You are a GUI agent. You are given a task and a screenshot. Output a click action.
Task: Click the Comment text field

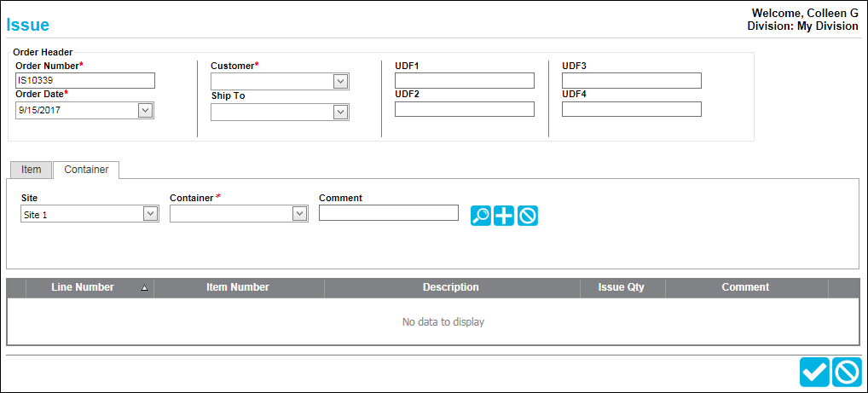[389, 212]
